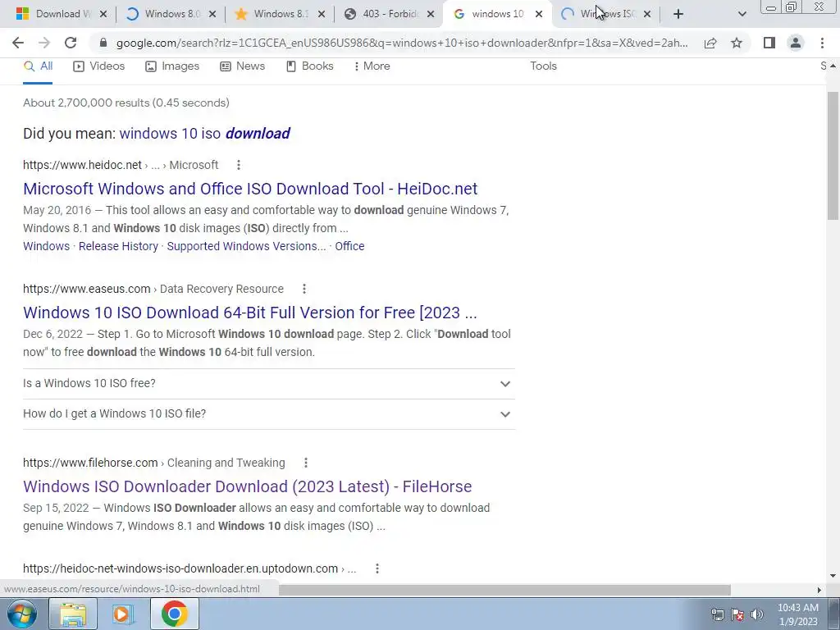Switch to the starred Windows 8.1 tab
This screenshot has width=840, height=630.
point(280,14)
